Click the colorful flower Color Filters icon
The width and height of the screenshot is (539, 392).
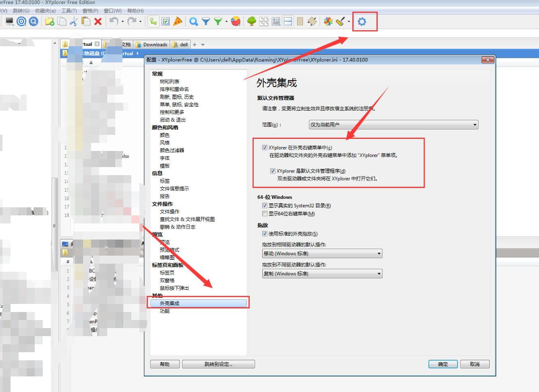coord(328,22)
